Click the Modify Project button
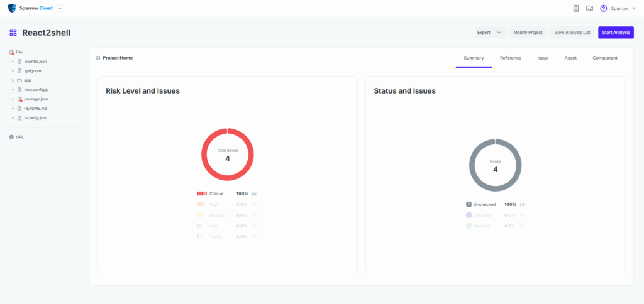This screenshot has height=304, width=644. [x=528, y=33]
